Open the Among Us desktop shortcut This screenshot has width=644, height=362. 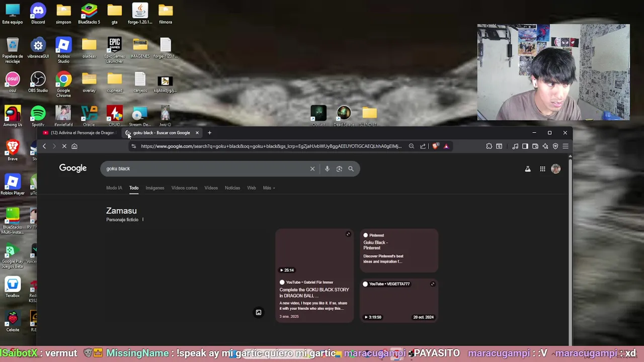[13, 117]
